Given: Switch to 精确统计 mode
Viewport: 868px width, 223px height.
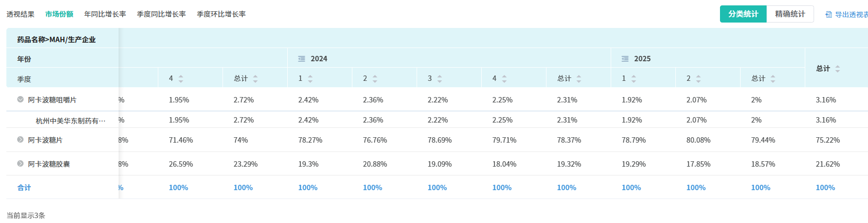Looking at the screenshot, I should (790, 14).
